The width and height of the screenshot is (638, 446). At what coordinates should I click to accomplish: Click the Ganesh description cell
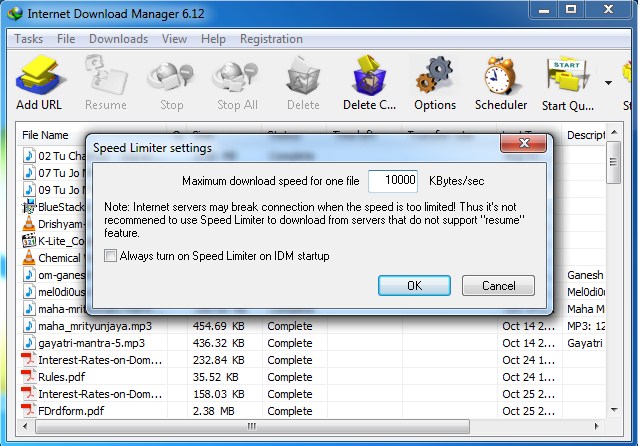click(585, 275)
